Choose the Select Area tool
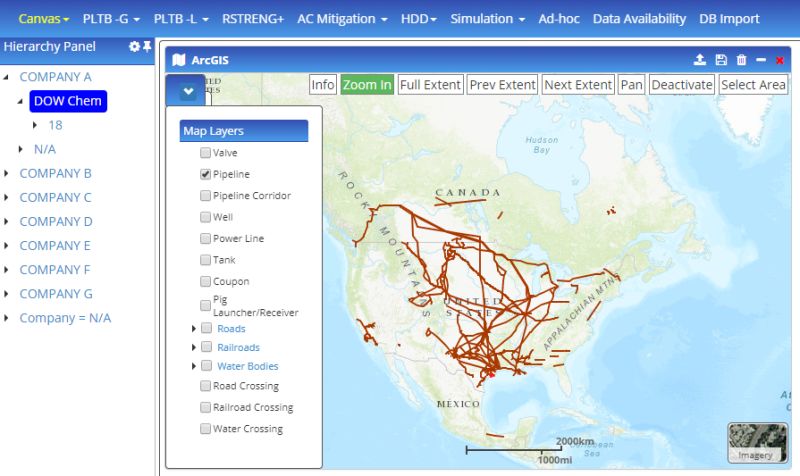Image resolution: width=800 pixels, height=476 pixels. pos(753,85)
